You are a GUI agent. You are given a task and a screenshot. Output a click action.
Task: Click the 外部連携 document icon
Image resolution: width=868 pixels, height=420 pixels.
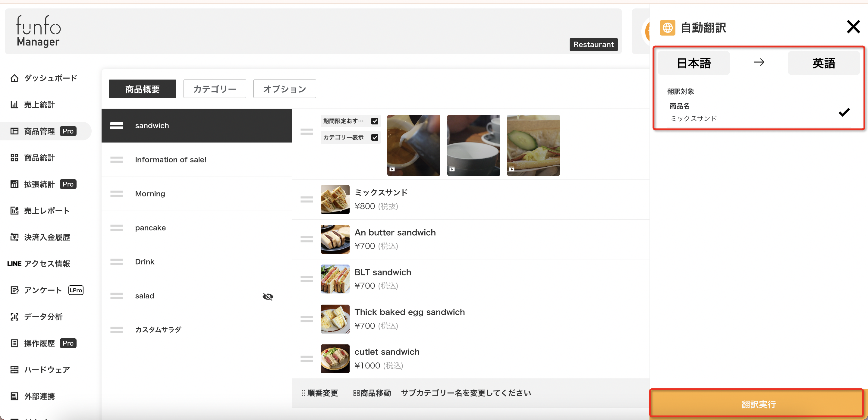click(14, 396)
